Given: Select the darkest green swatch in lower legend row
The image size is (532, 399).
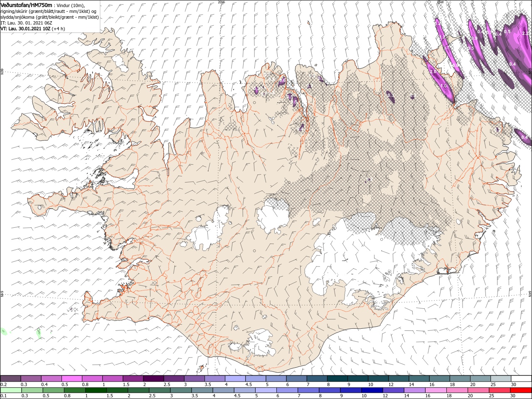Looking at the screenshot, I should click(96, 390).
